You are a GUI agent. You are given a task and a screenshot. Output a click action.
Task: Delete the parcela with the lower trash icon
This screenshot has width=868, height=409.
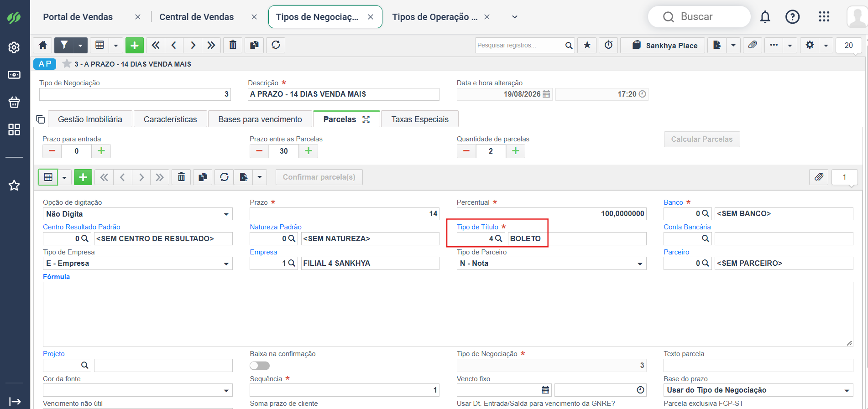181,177
